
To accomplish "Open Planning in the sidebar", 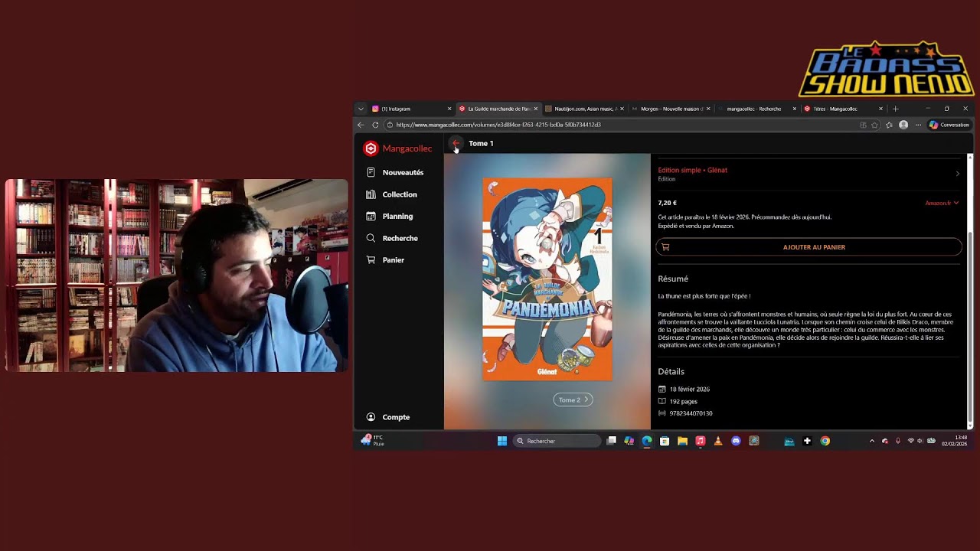I will pyautogui.click(x=390, y=217).
